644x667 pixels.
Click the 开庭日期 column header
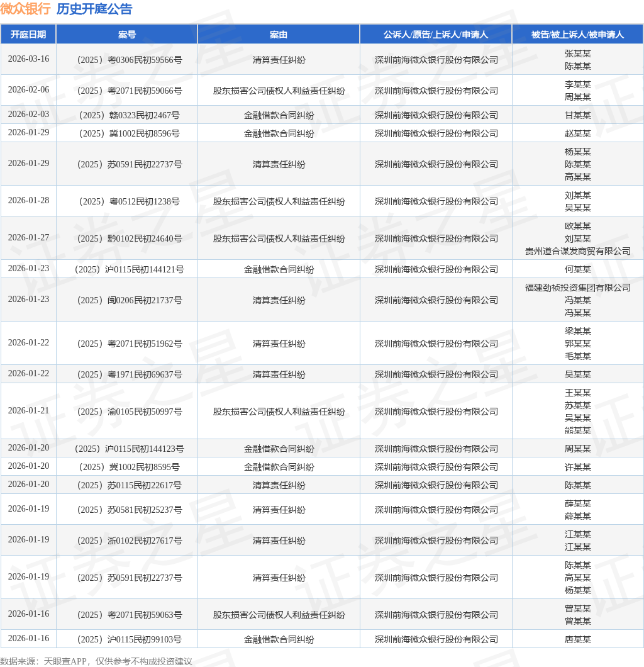coord(28,35)
